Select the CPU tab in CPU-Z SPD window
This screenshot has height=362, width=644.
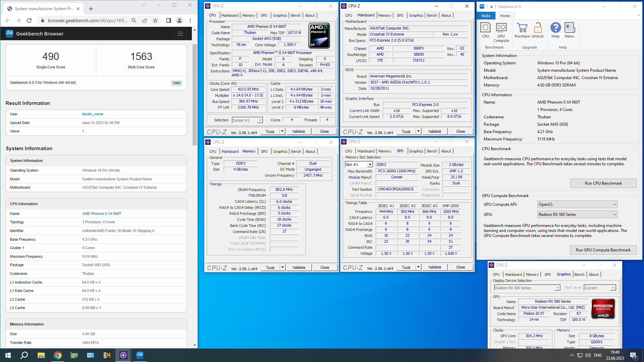click(348, 151)
